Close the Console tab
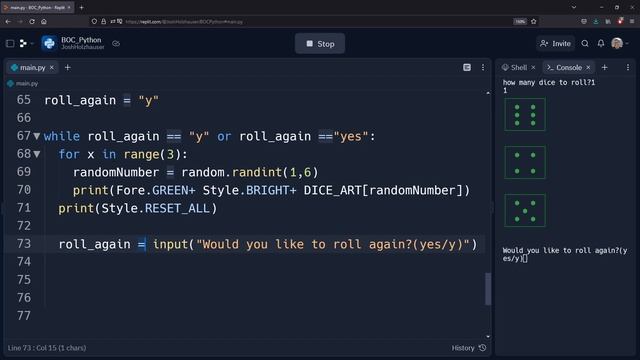 588,68
